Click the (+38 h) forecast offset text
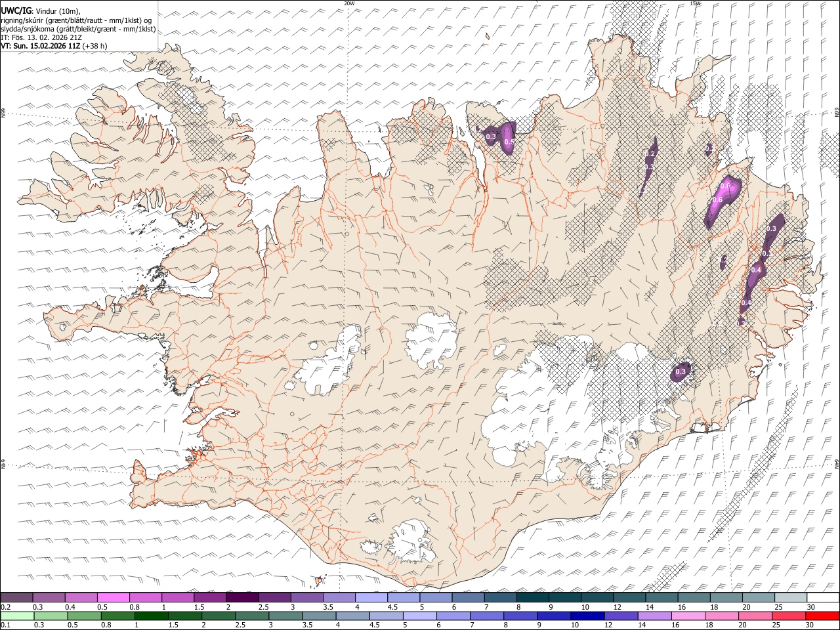Screen dimensions: 840x630 (x=95, y=46)
